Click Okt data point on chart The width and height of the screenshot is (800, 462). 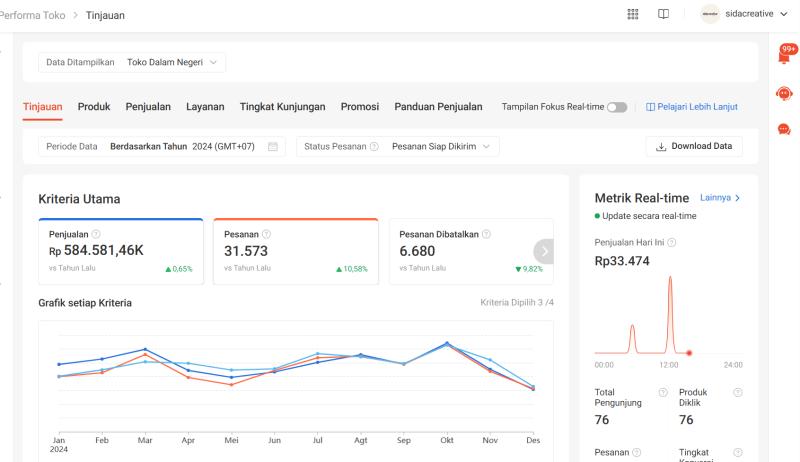pyautogui.click(x=447, y=344)
